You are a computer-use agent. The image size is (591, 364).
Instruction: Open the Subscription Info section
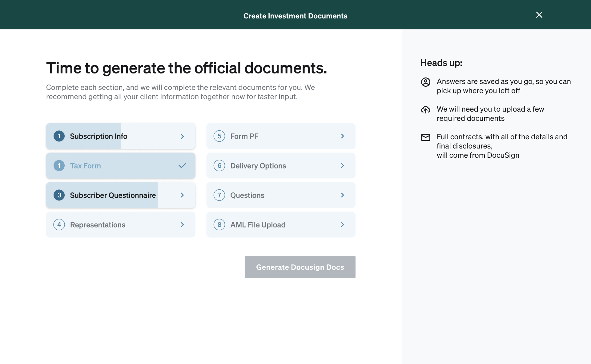coord(121,136)
